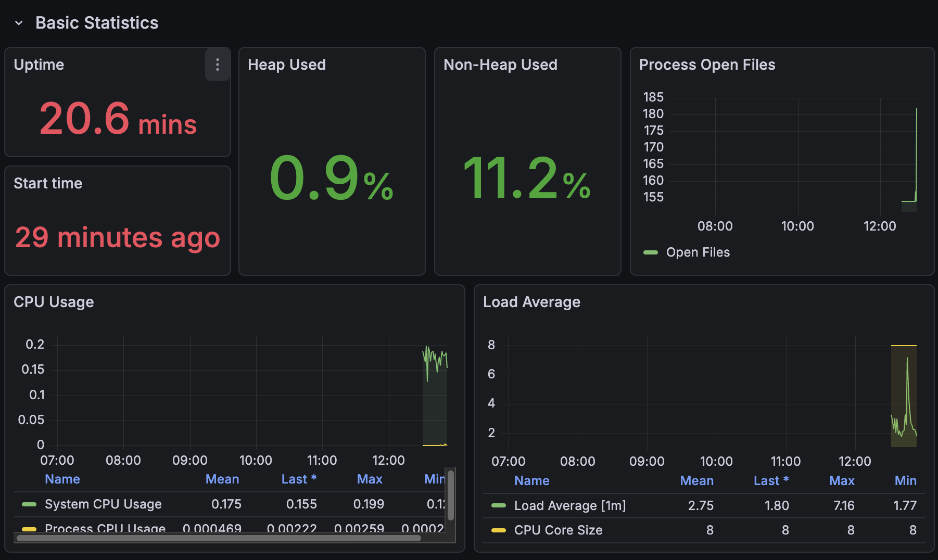Click the CPU Usage legend vertical scrollbar
Screen dimensions: 938x560
pos(451,494)
